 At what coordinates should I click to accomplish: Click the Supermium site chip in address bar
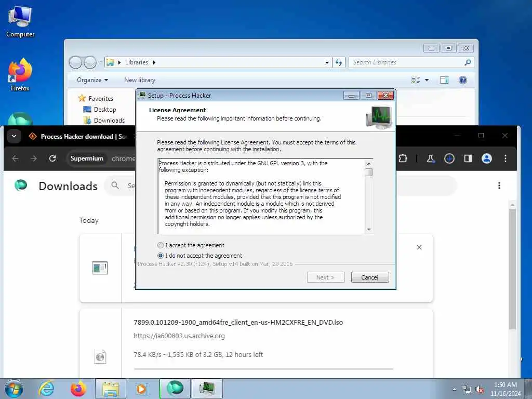tap(87, 158)
